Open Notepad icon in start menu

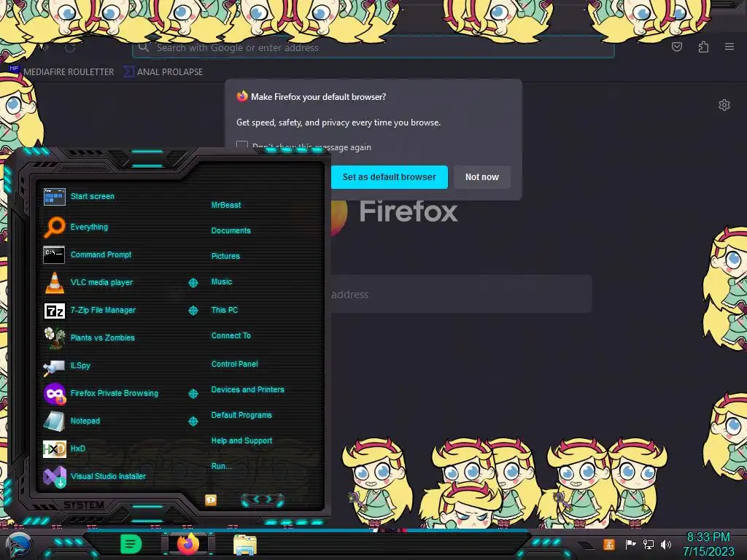54,421
